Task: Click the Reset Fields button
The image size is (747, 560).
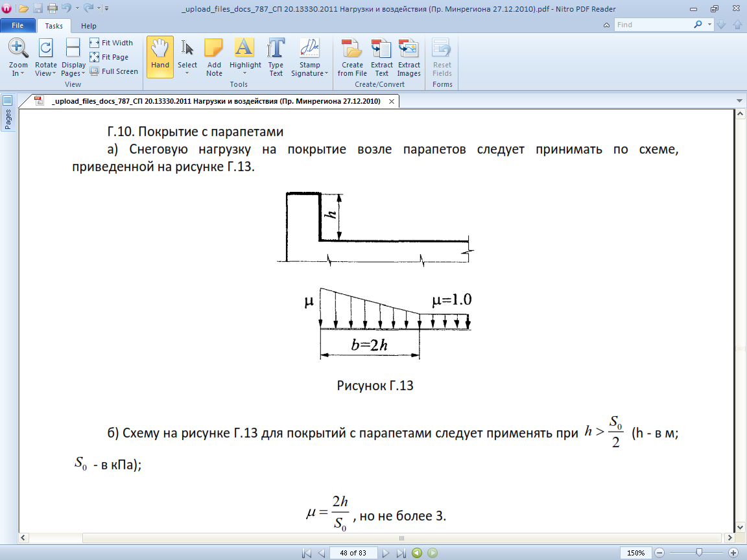Action: point(442,56)
